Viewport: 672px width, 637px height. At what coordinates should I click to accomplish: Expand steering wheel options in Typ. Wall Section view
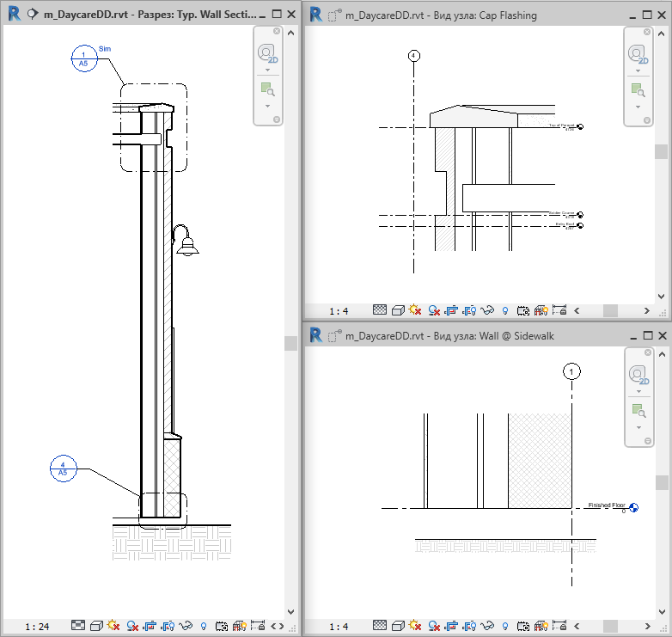268,70
